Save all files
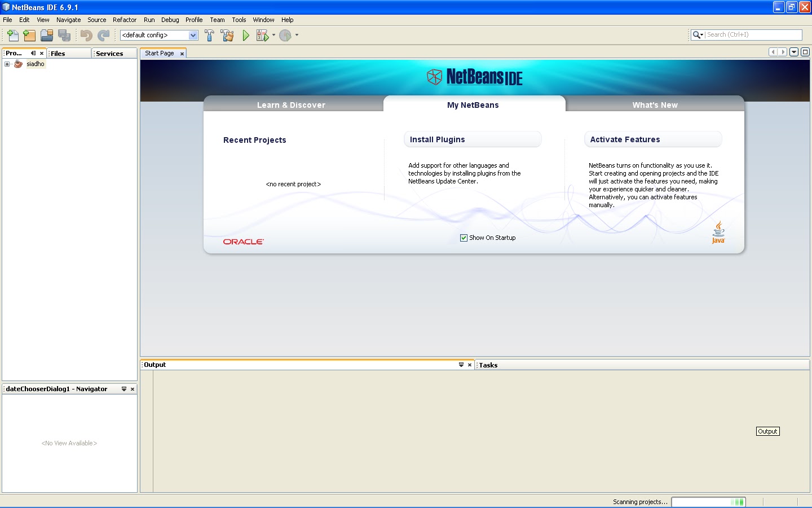812x508 pixels. click(64, 35)
